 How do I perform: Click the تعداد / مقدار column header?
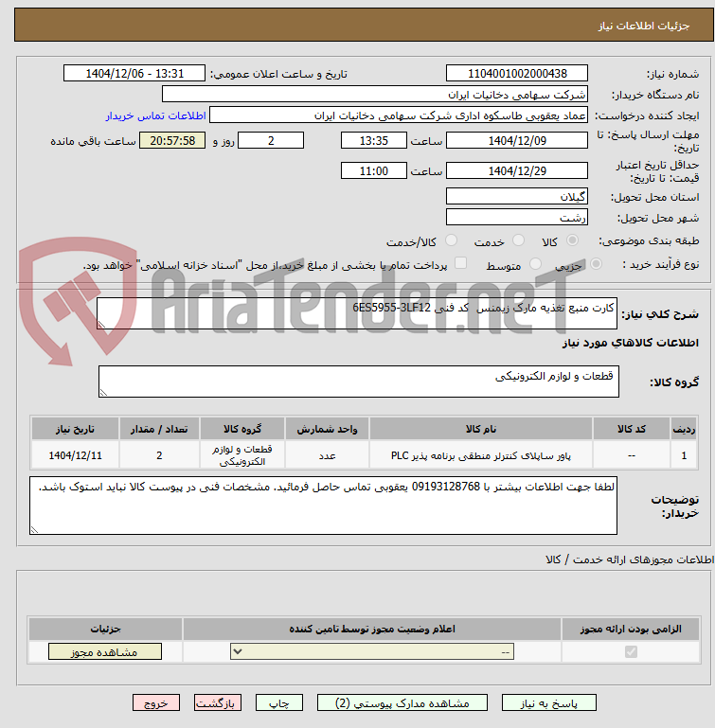tap(159, 429)
